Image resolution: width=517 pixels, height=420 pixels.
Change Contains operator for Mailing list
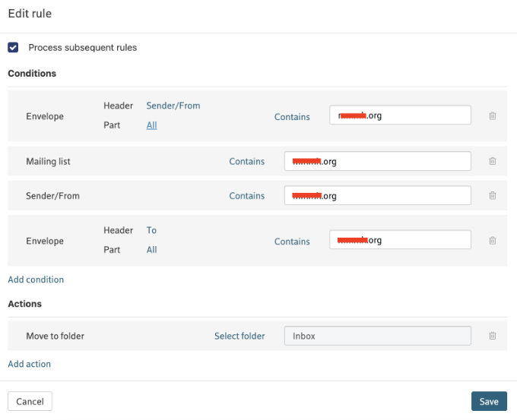(x=247, y=162)
